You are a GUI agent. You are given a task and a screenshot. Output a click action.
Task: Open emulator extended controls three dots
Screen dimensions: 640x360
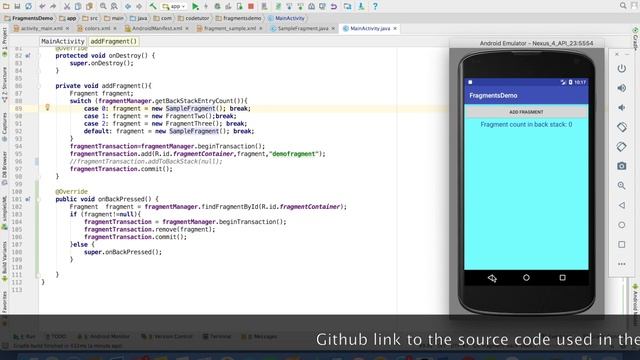[x=622, y=264]
